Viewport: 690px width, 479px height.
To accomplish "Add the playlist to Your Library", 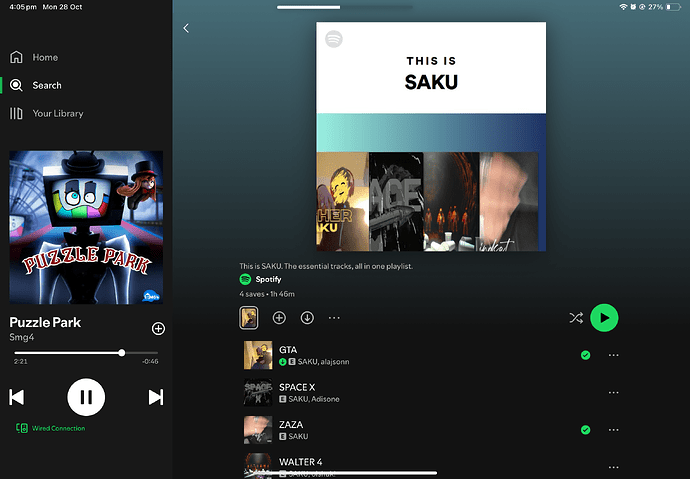I will click(x=279, y=318).
